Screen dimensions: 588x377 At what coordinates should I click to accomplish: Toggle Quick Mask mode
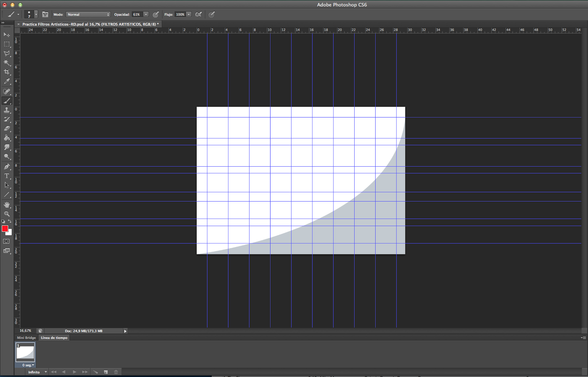(x=7, y=241)
